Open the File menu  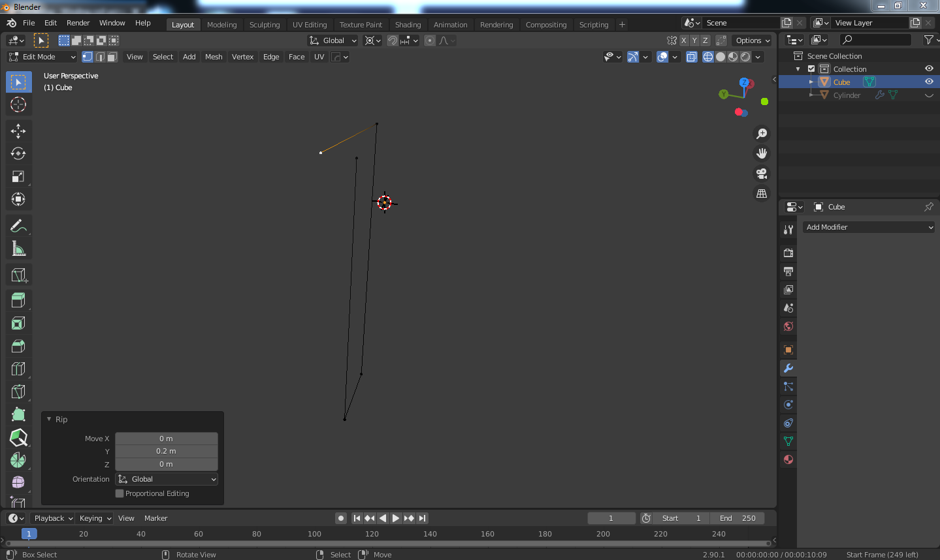(29, 23)
